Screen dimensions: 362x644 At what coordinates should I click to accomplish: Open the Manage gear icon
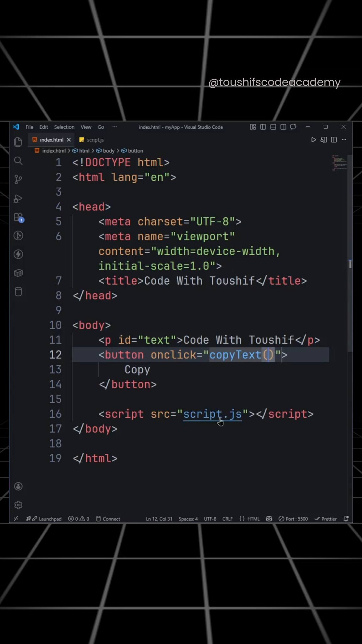(18, 505)
